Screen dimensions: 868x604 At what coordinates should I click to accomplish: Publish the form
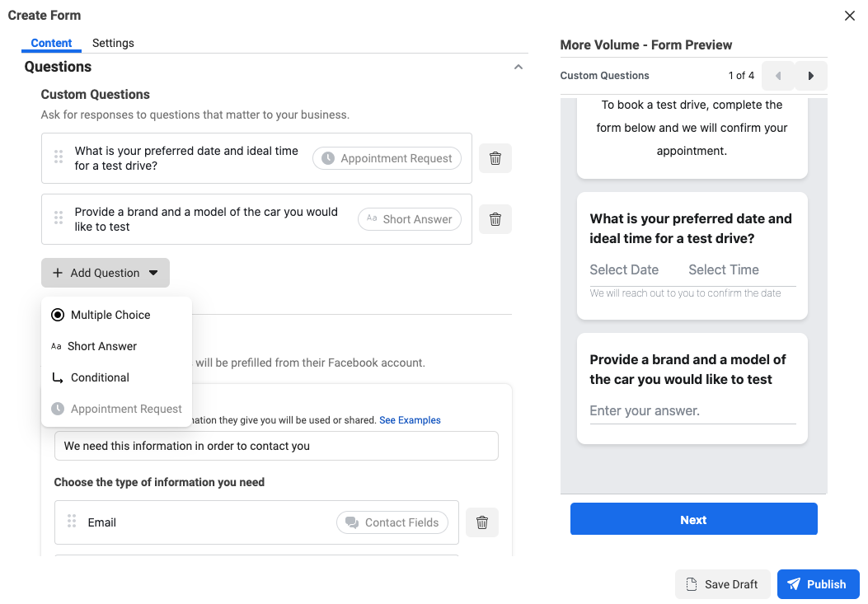coord(819,584)
